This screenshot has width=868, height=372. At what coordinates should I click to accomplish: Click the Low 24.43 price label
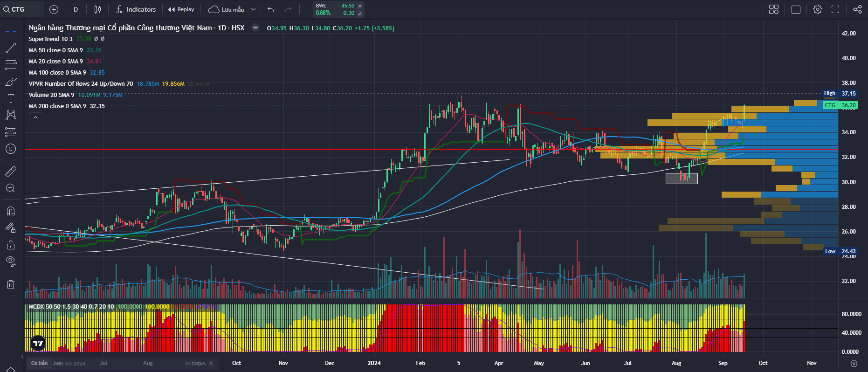point(840,251)
